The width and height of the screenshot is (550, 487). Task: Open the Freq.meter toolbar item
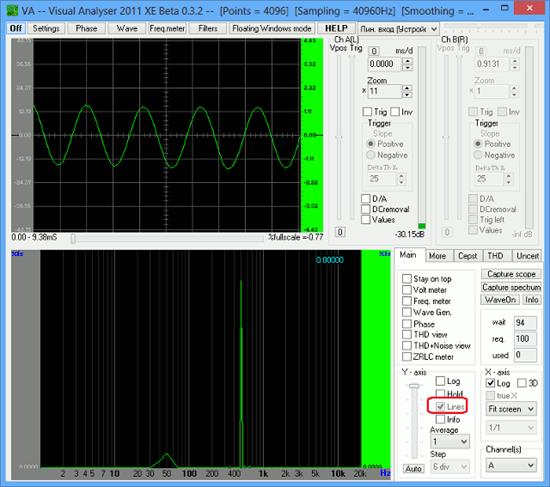(167, 28)
